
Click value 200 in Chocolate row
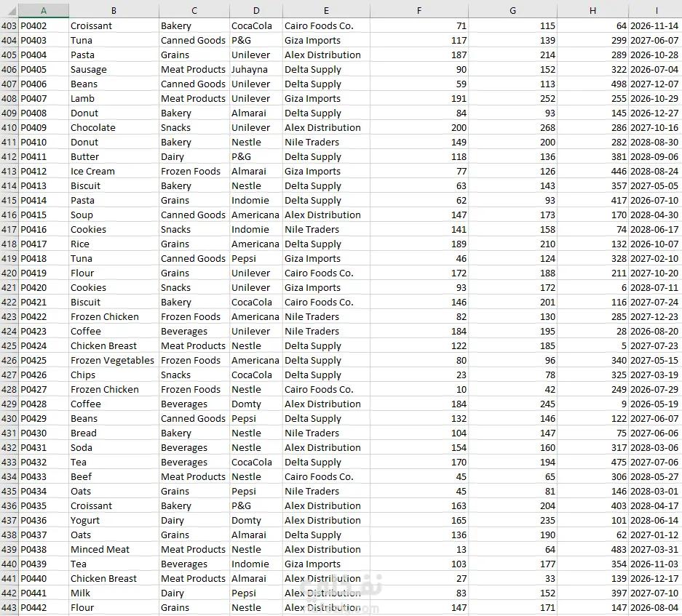[x=419, y=127]
